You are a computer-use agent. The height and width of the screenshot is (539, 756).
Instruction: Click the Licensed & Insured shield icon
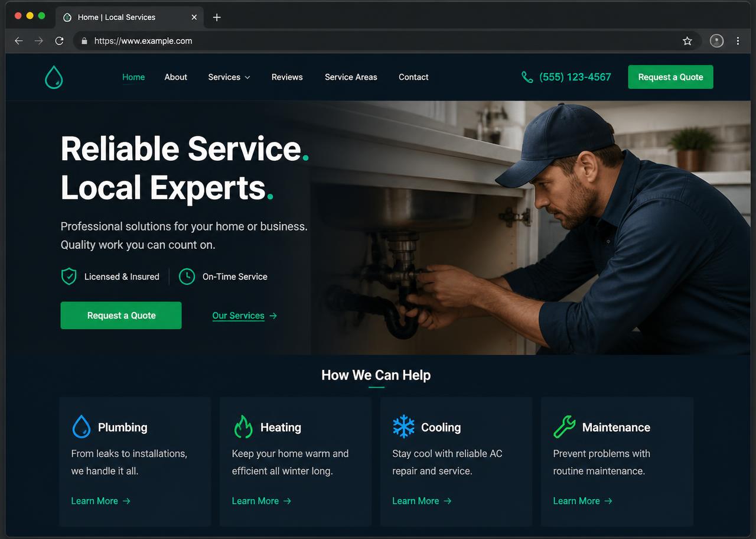(69, 277)
